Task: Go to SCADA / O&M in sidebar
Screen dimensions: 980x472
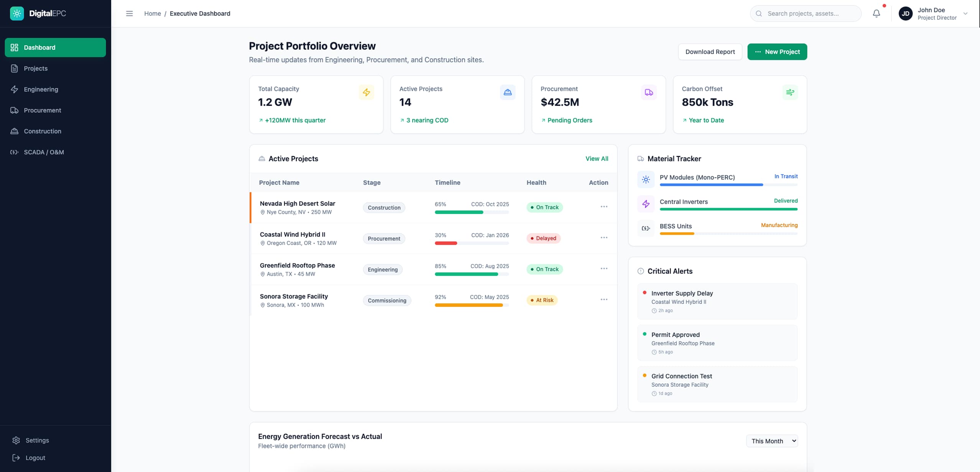Action: 44,152
